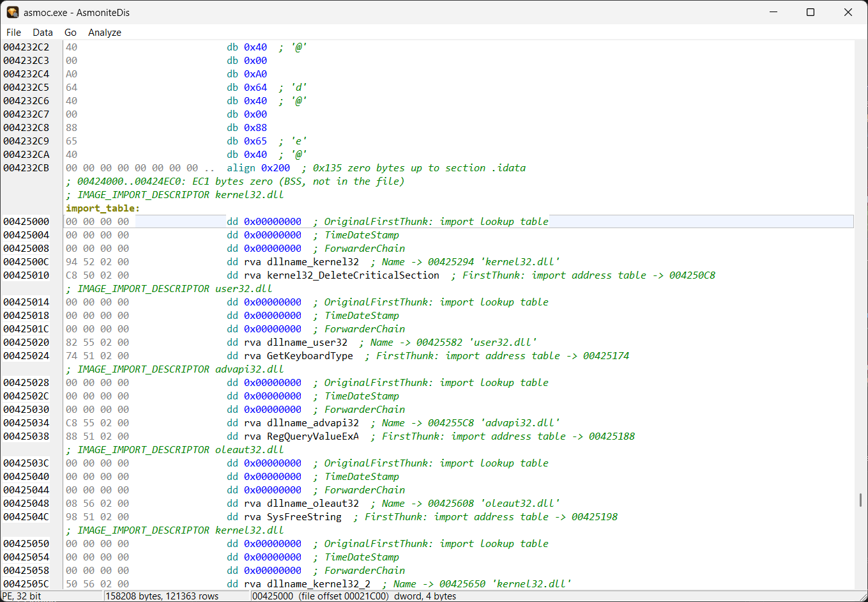Click 'rva dllname_advapi32' operand
The image size is (868, 602).
(x=301, y=423)
